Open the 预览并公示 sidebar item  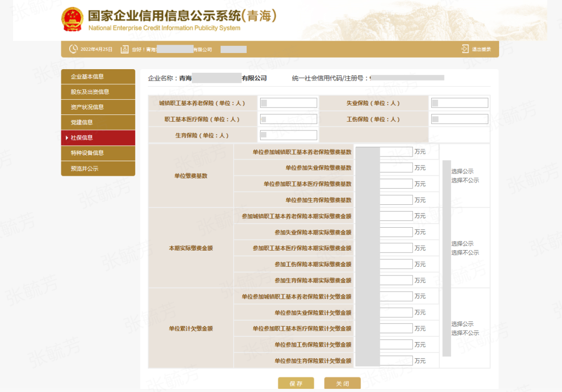click(98, 168)
